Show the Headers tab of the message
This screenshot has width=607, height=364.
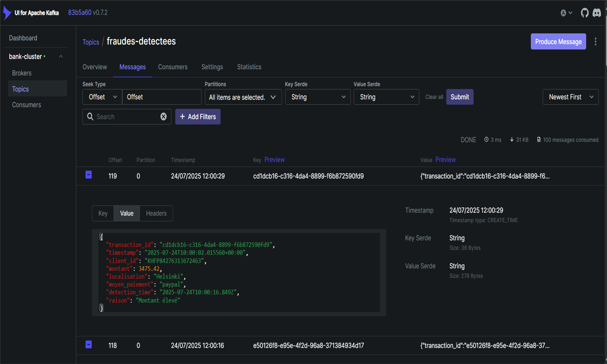pyautogui.click(x=156, y=214)
